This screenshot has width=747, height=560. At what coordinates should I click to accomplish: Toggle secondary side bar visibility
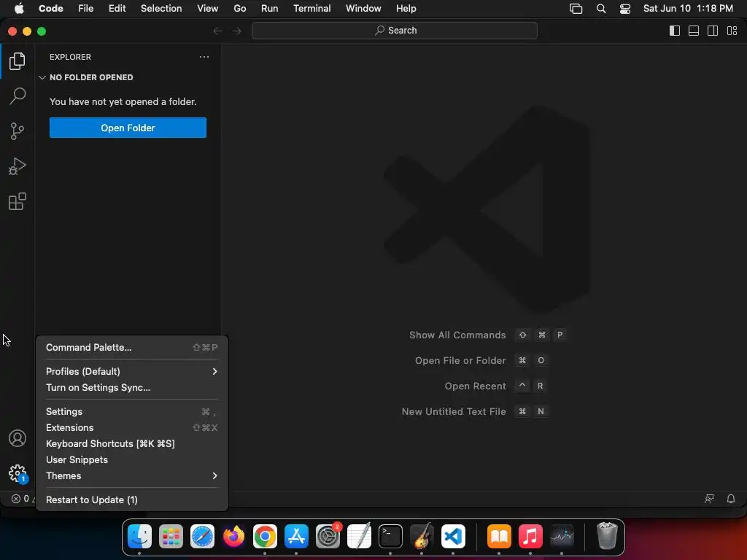pos(713,31)
